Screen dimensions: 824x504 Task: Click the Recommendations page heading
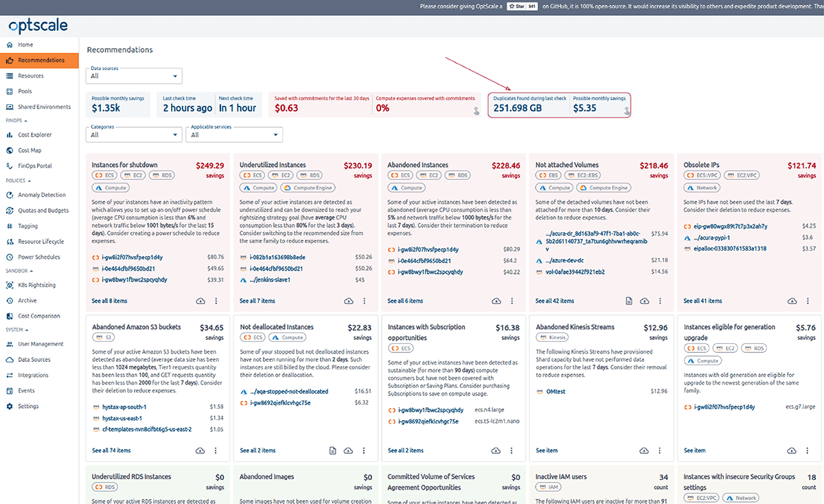tap(120, 49)
